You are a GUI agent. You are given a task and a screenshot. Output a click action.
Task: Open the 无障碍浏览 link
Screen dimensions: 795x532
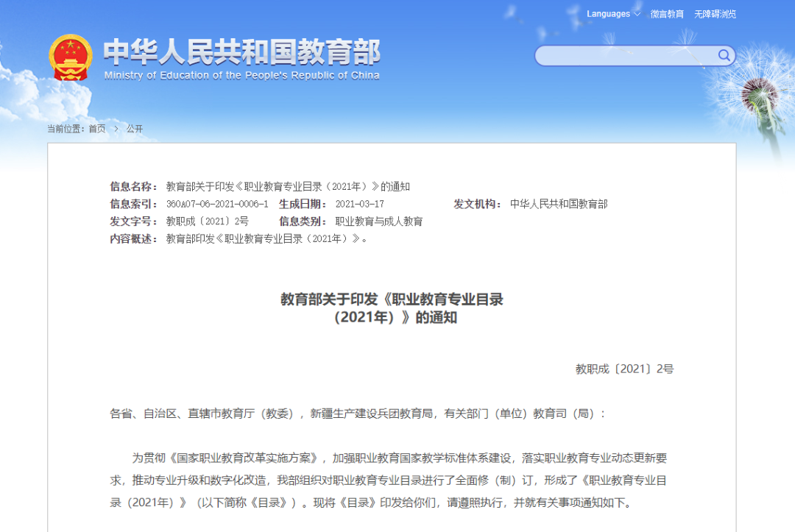[715, 14]
